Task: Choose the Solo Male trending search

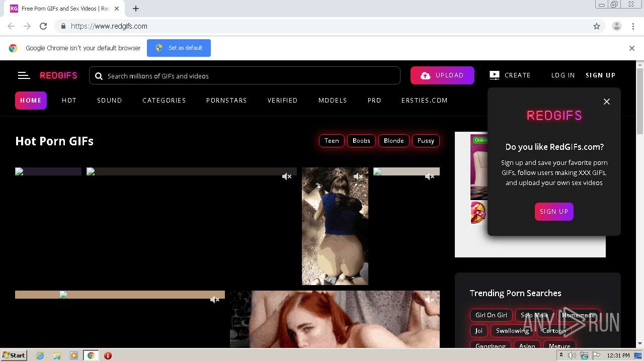Action: [x=534, y=315]
